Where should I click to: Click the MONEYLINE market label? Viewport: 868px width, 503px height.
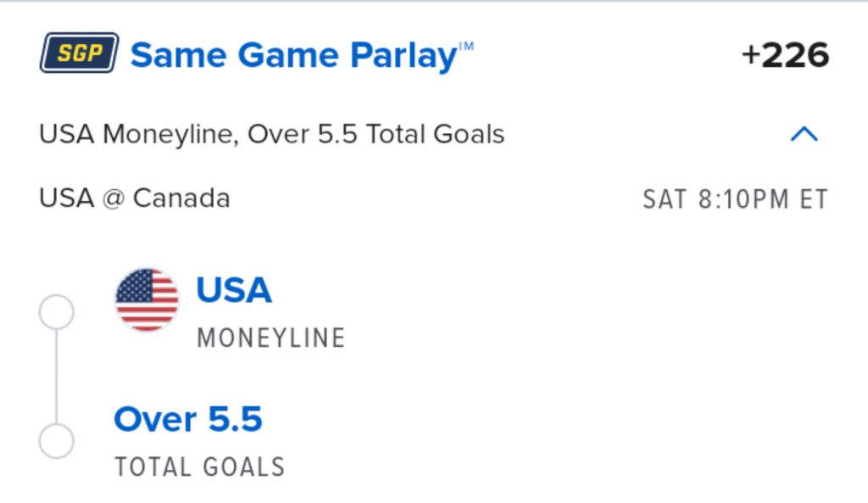(x=271, y=338)
